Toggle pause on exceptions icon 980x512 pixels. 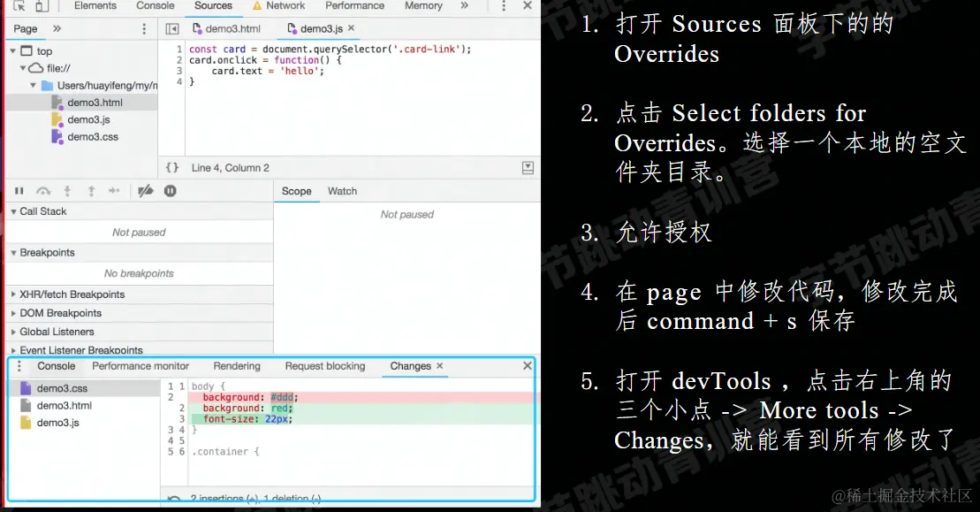tap(170, 191)
